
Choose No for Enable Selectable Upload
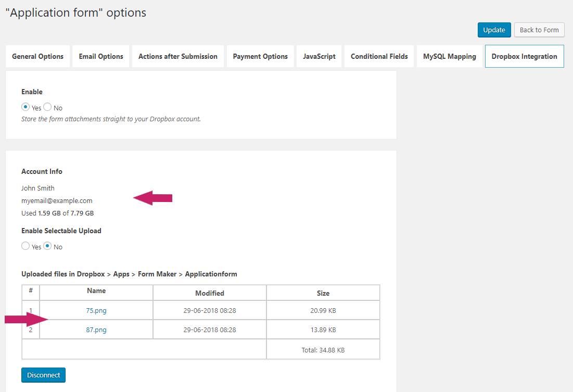coord(47,246)
